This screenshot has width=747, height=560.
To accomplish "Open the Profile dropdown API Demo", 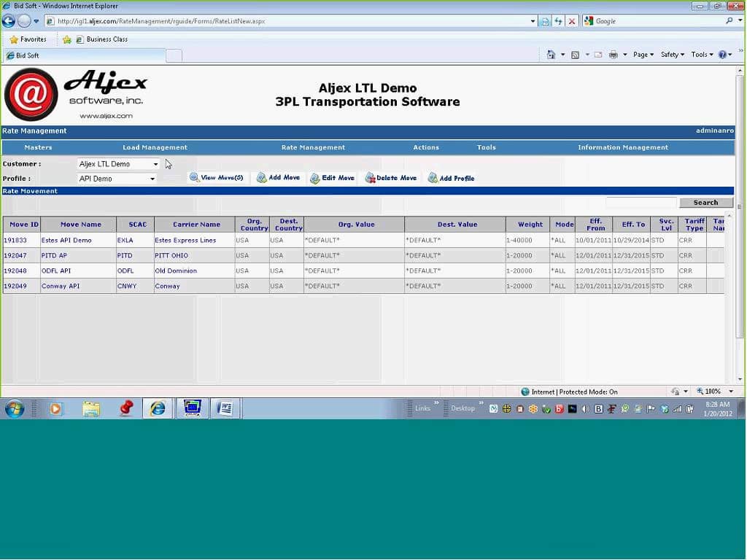I will (x=116, y=179).
